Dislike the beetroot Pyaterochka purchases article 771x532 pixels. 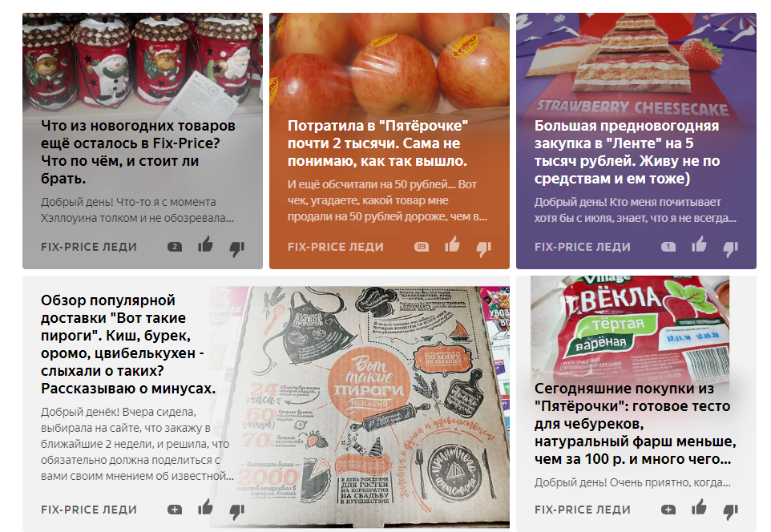point(731,511)
